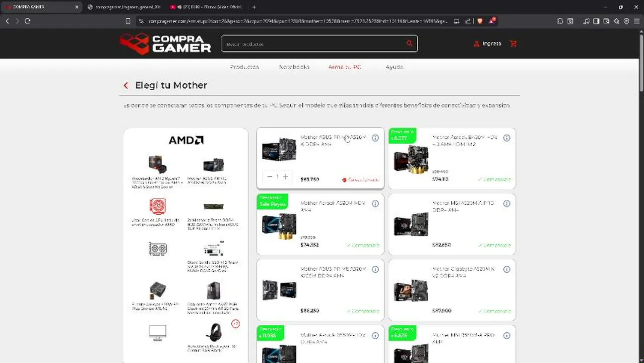Screen dimensions: 644x363
Task: Open the shopping cart icon
Action: pos(513,44)
